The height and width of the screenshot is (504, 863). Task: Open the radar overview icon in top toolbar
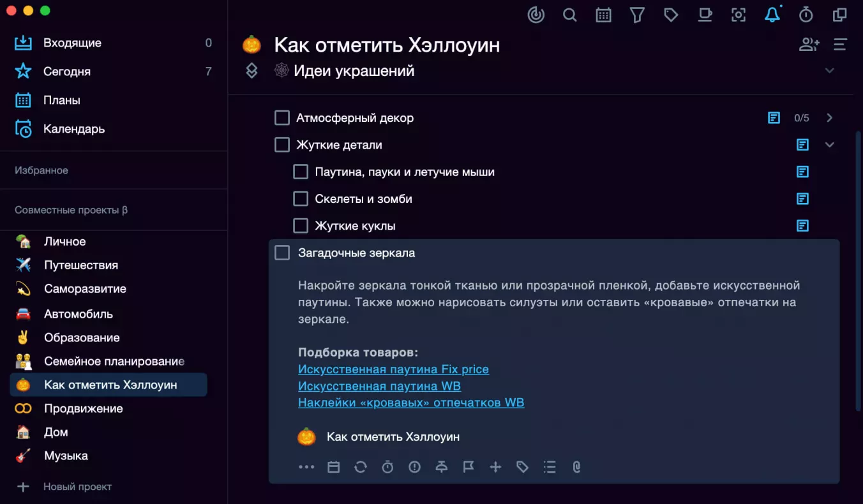(x=536, y=15)
